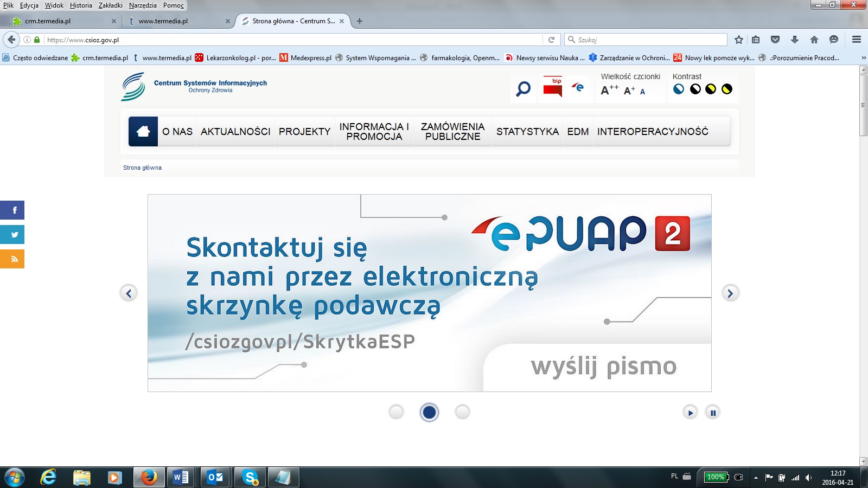Go to next slide with right arrow

click(730, 293)
